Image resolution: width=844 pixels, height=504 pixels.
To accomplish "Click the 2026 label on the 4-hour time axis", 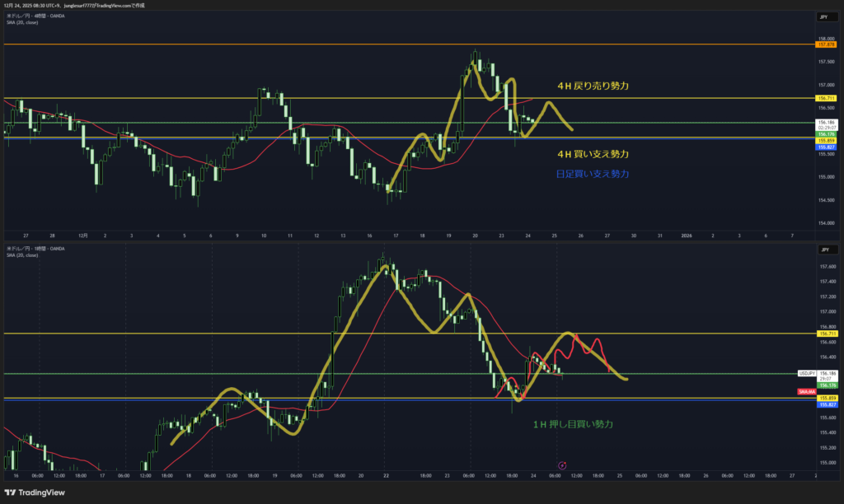I will click(x=686, y=235).
